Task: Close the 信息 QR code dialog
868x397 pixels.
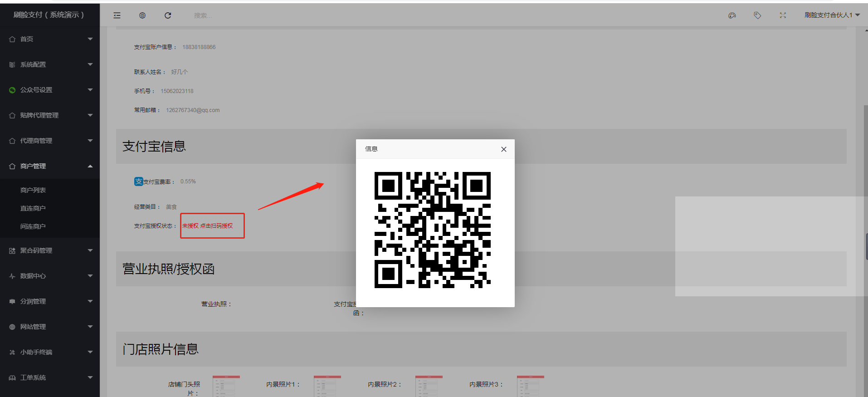Action: (x=503, y=149)
